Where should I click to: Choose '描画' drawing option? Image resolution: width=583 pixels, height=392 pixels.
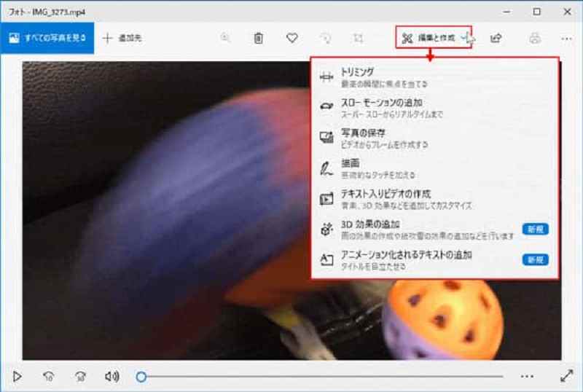point(434,168)
